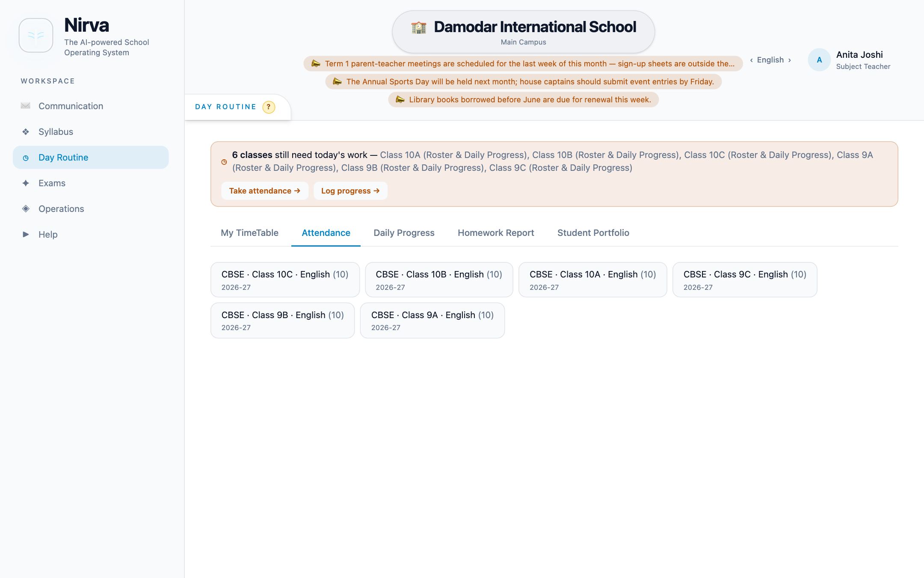
Task: Click the Term 1 parent-teacher meetings announcement
Action: pyautogui.click(x=523, y=63)
